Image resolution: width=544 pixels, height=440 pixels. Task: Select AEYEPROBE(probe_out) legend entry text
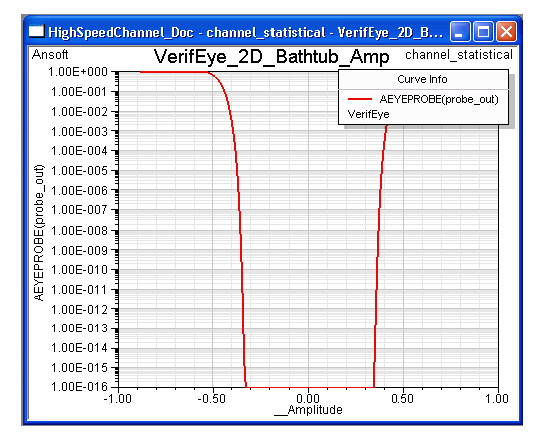click(439, 100)
